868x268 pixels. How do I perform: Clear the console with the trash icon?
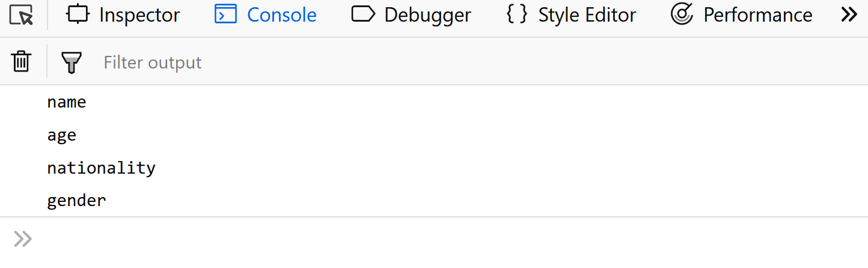coord(22,61)
